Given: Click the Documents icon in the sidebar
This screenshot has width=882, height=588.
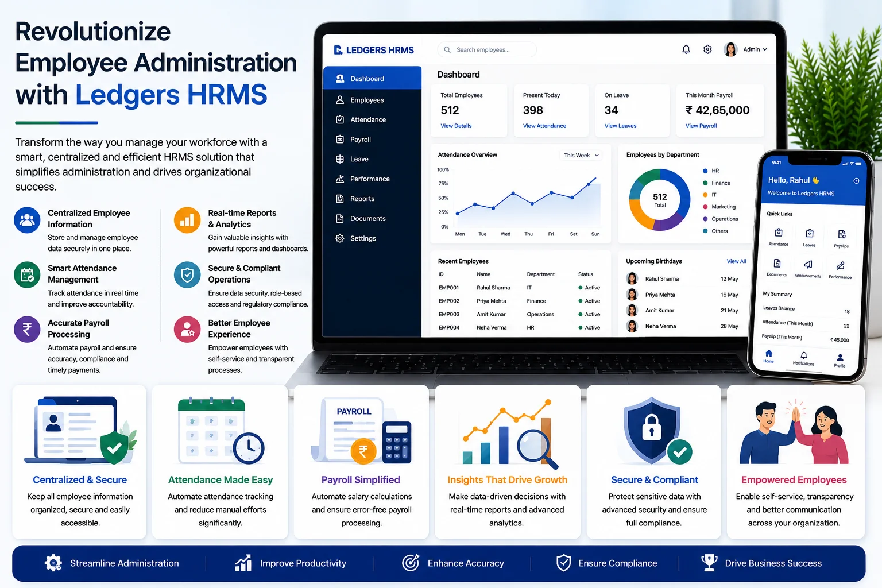Looking at the screenshot, I should click(340, 218).
